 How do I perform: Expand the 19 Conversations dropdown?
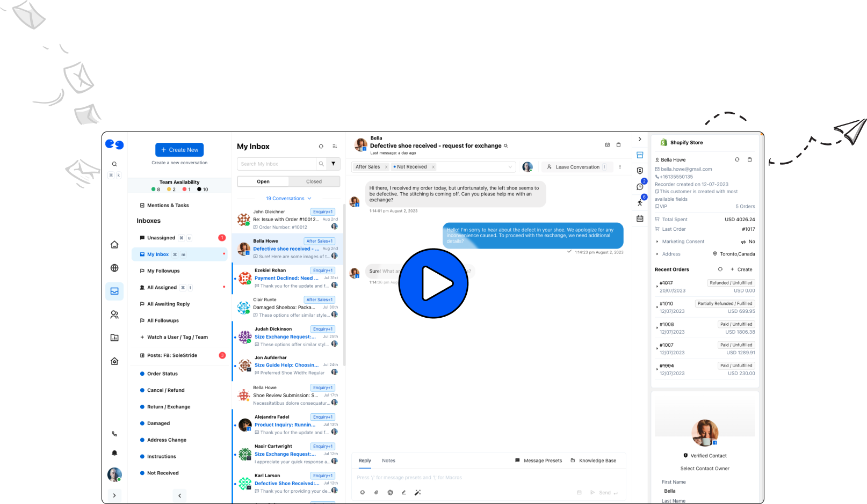[288, 199]
